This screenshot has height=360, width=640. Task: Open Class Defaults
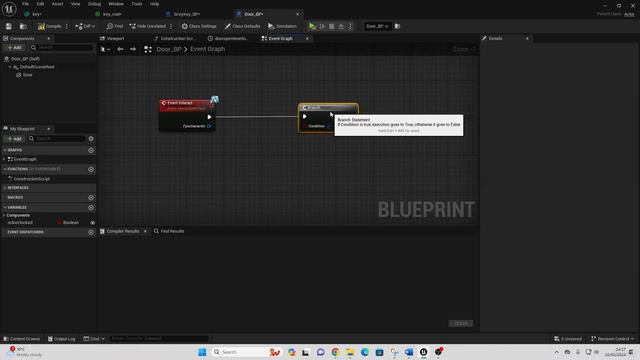(x=242, y=26)
